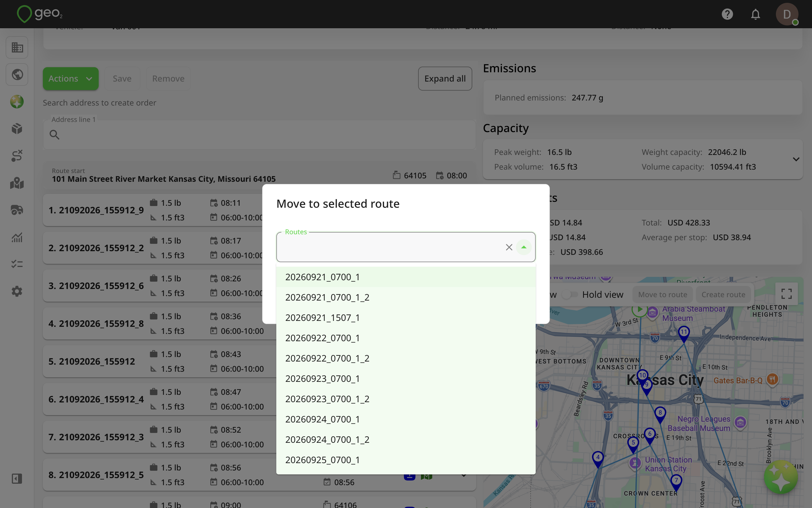This screenshot has width=812, height=508.
Task: Open the package box sidebar icon
Action: [x=17, y=129]
